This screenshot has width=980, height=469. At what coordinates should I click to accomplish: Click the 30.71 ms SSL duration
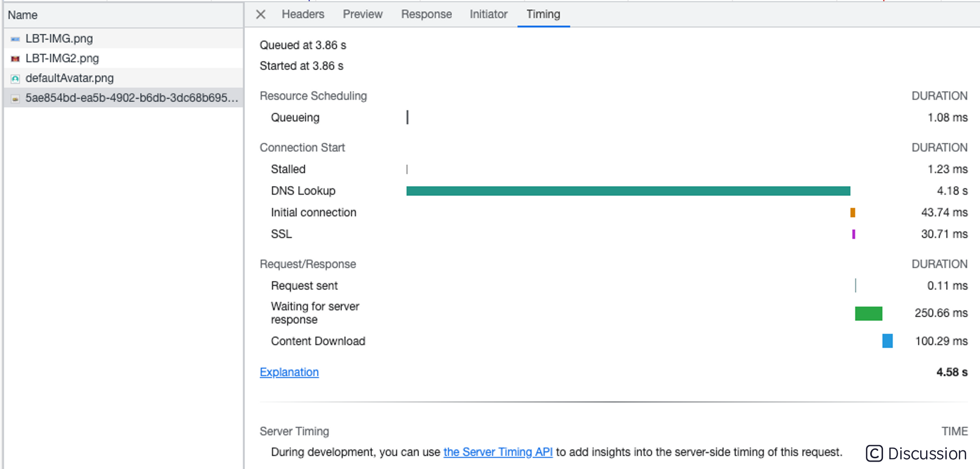tap(944, 234)
